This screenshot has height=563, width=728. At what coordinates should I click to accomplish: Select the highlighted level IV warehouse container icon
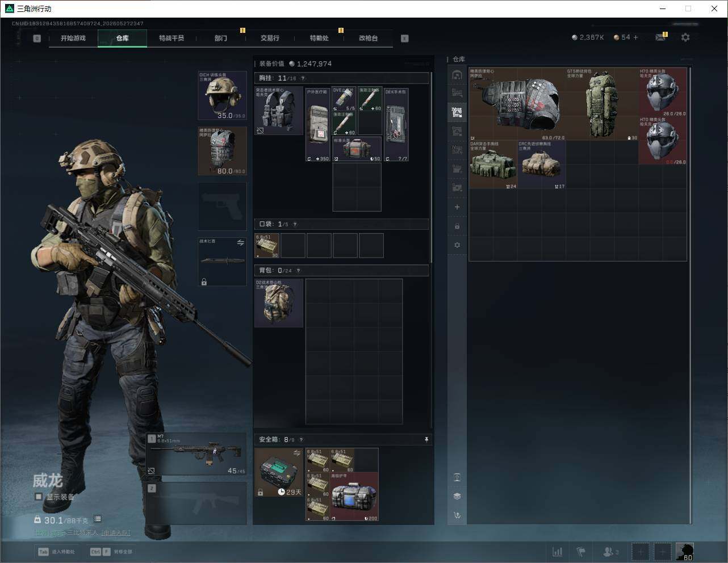point(457,112)
